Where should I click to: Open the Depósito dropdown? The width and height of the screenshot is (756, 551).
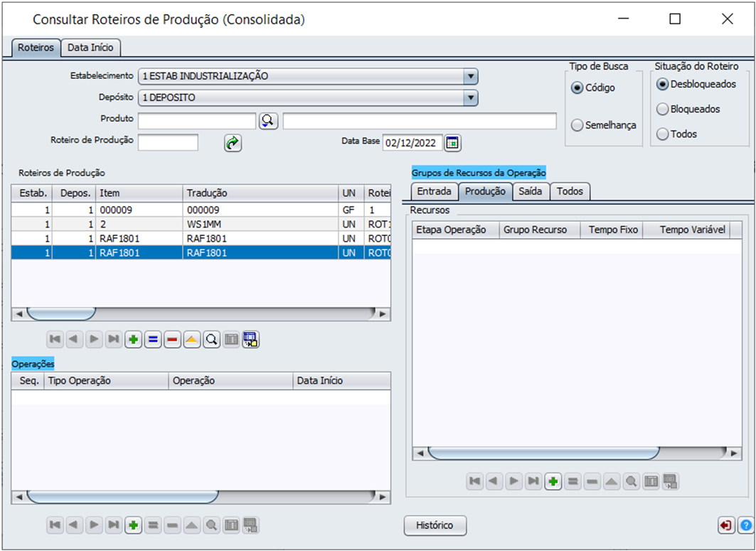(471, 98)
